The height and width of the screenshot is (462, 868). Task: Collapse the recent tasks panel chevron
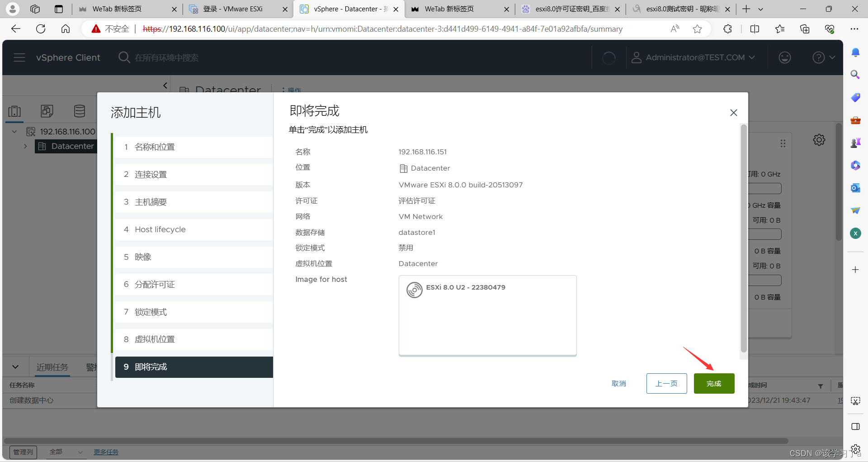pyautogui.click(x=15, y=367)
